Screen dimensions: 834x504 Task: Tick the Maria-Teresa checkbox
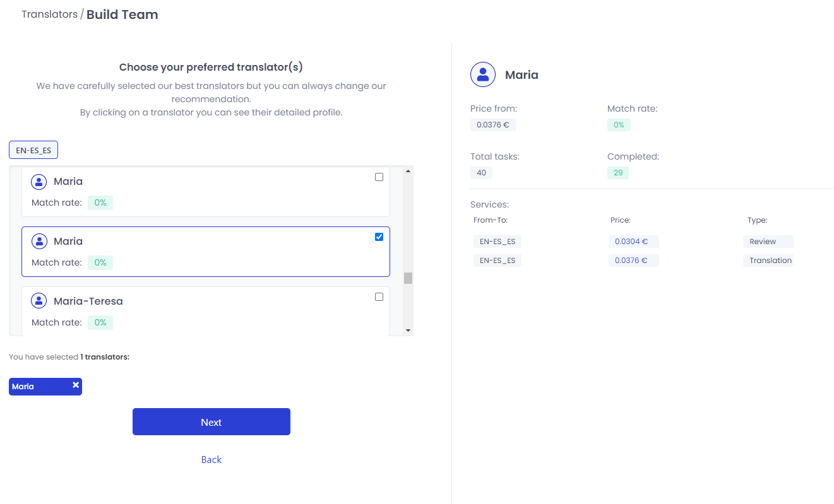pyautogui.click(x=379, y=297)
